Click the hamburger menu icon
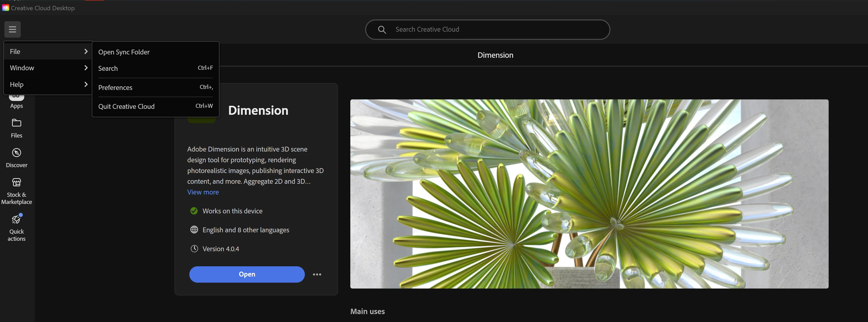Image resolution: width=868 pixels, height=322 pixels. click(13, 29)
